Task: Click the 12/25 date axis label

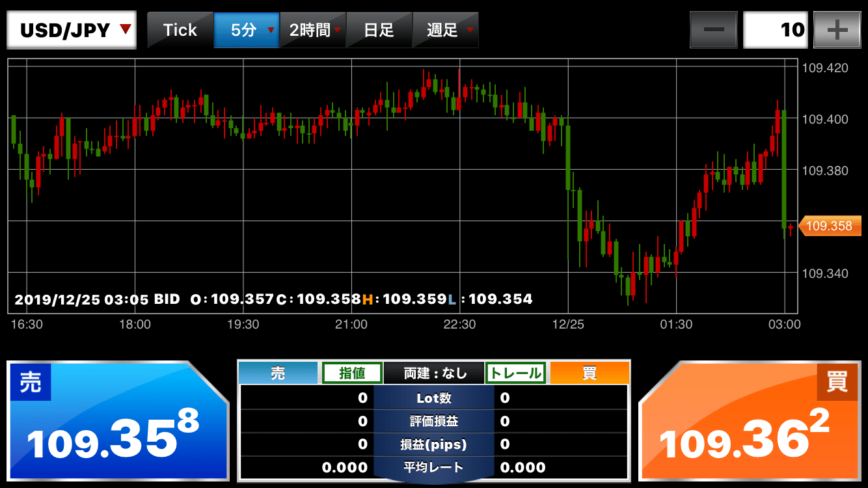Action: point(568,324)
